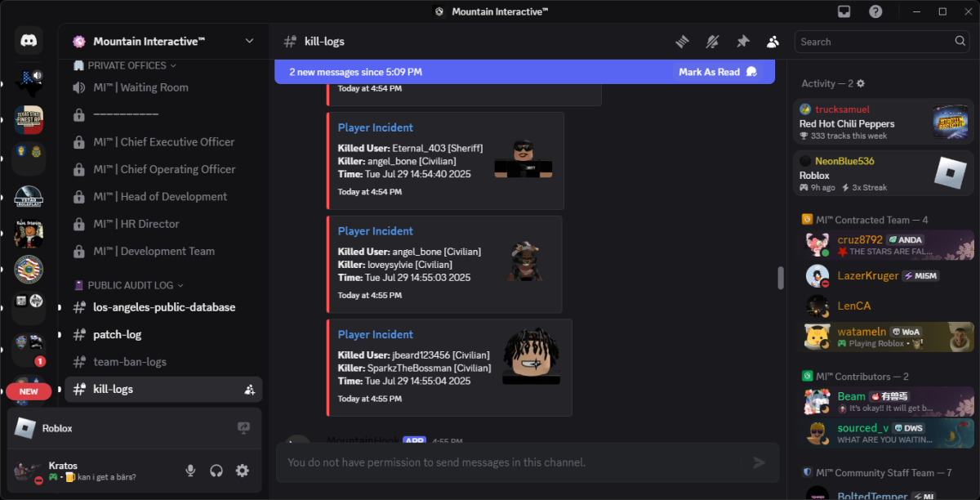This screenshot has height=500, width=980.
Task: Click Mark As Read button
Action: (x=718, y=72)
